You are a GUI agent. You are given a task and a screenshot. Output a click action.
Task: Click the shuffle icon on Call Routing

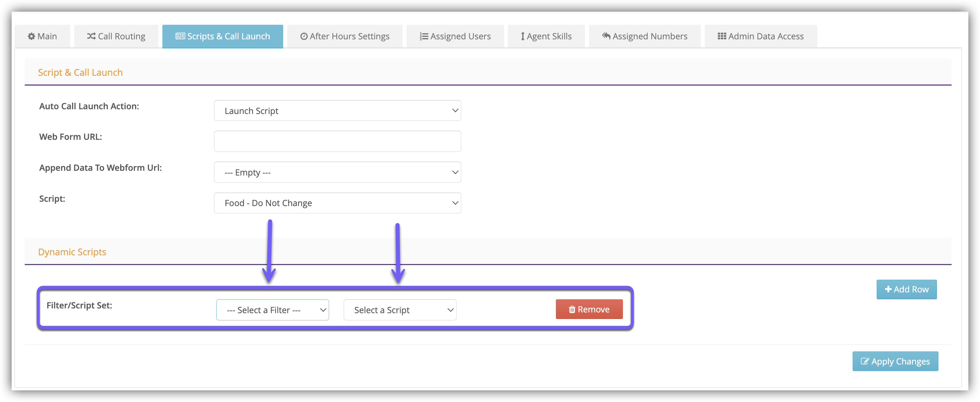pos(91,36)
